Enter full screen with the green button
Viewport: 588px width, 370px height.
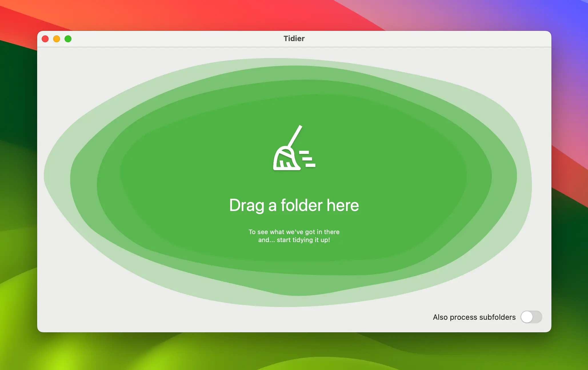click(x=68, y=39)
